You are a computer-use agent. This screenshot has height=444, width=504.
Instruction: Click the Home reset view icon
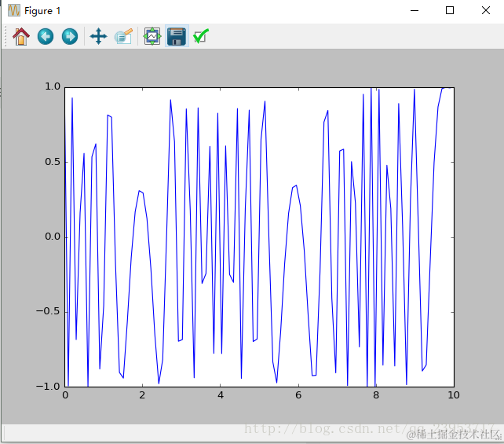pos(21,36)
